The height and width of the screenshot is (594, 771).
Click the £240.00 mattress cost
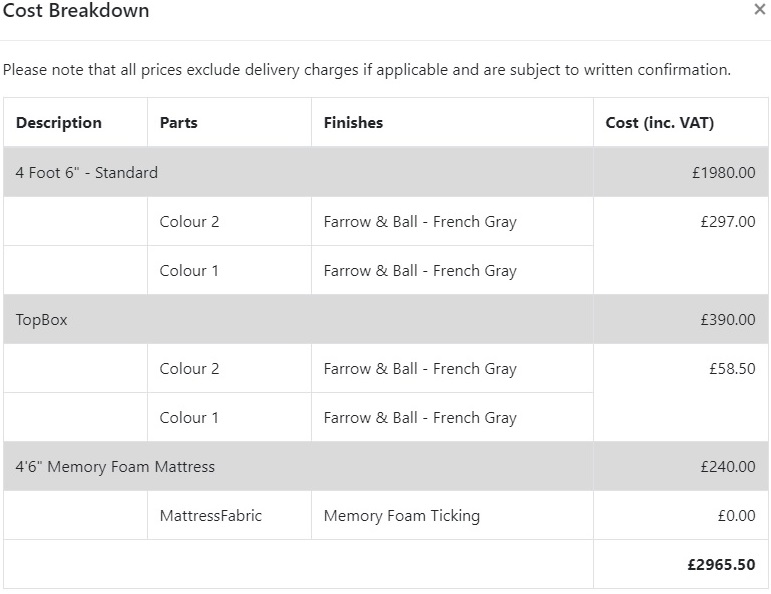pyautogui.click(x=728, y=467)
